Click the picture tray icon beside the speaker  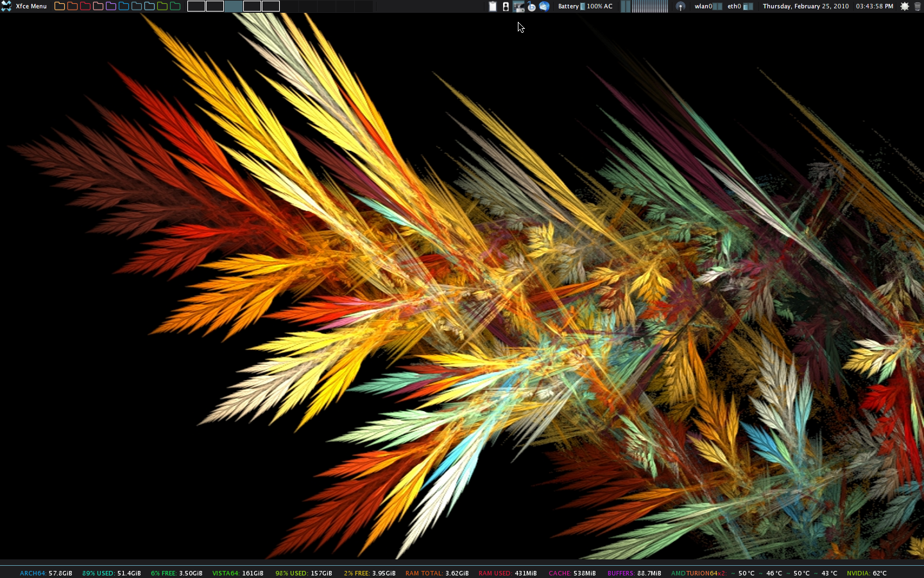[x=519, y=6]
